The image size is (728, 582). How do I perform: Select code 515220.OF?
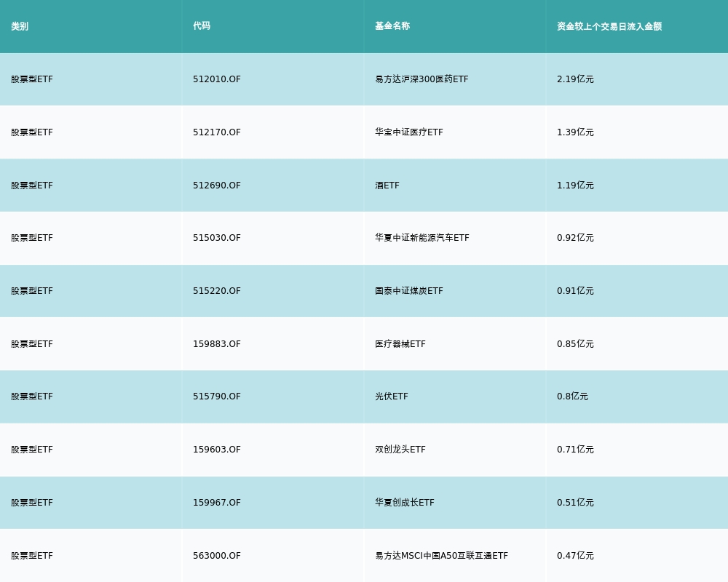click(x=217, y=291)
